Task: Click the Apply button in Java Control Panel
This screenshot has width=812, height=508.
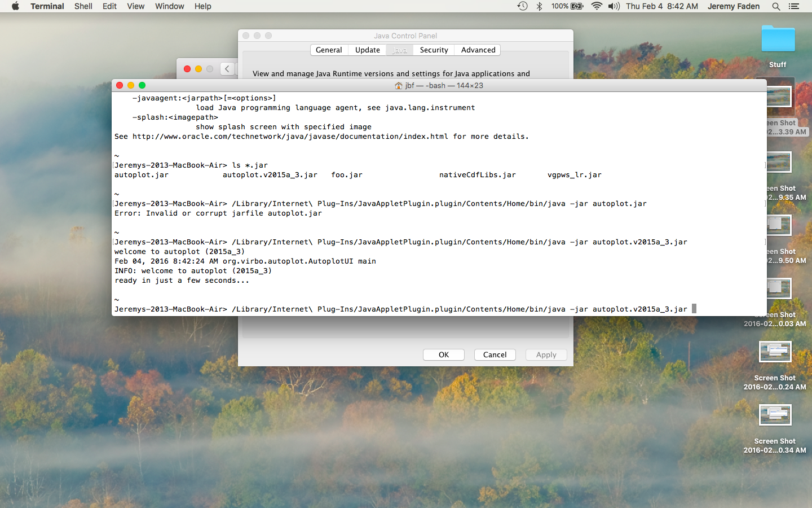Action: (x=546, y=354)
